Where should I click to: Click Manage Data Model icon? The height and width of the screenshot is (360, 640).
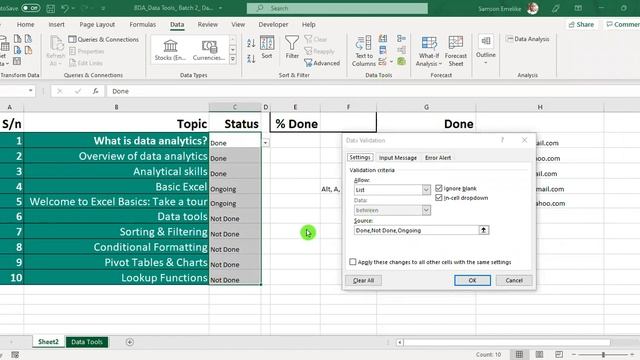[x=401, y=62]
